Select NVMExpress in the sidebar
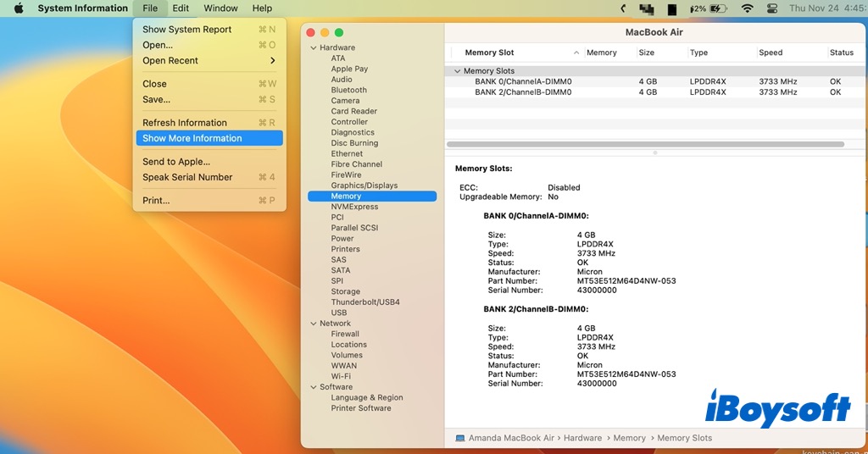 click(355, 207)
